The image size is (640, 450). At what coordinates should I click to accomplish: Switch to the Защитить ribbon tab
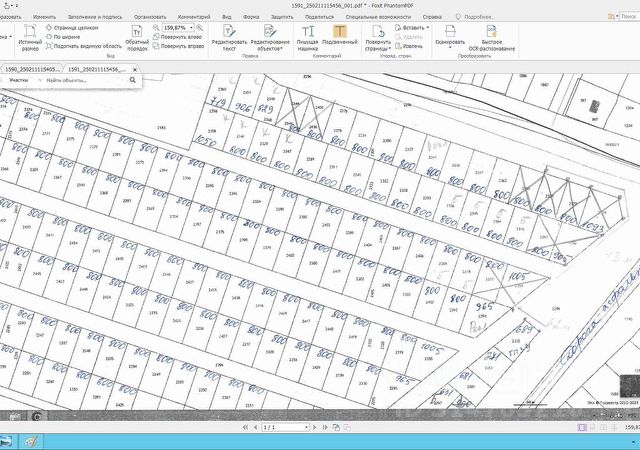pos(282,17)
